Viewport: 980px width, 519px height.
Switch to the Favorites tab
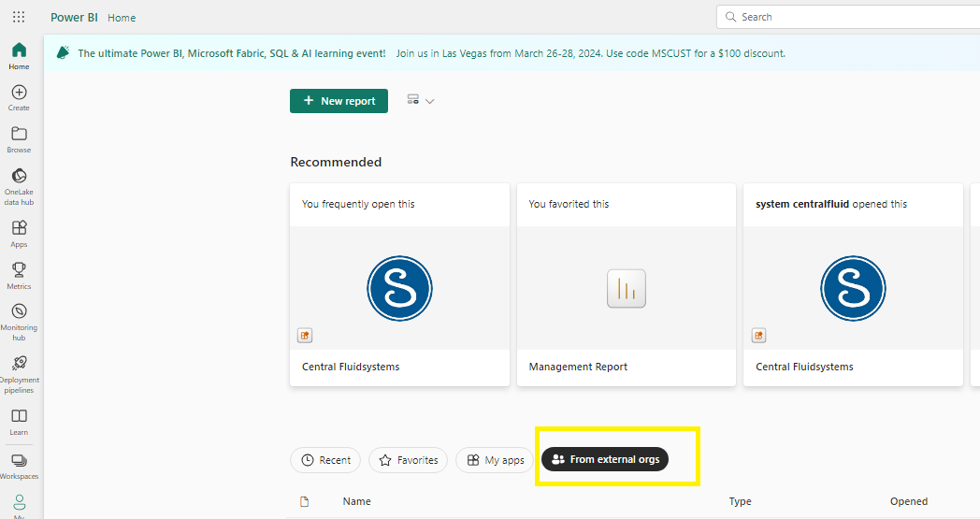point(408,460)
